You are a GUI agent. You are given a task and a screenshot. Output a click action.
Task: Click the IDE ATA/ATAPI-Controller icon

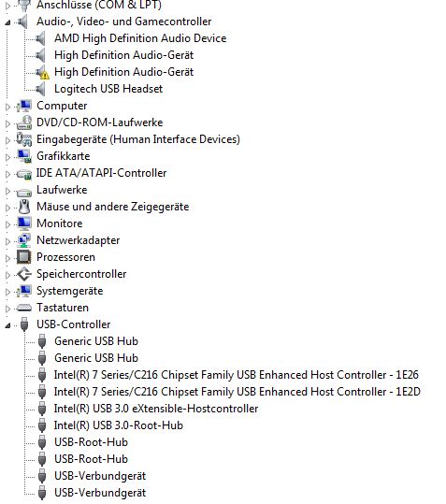click(x=24, y=174)
